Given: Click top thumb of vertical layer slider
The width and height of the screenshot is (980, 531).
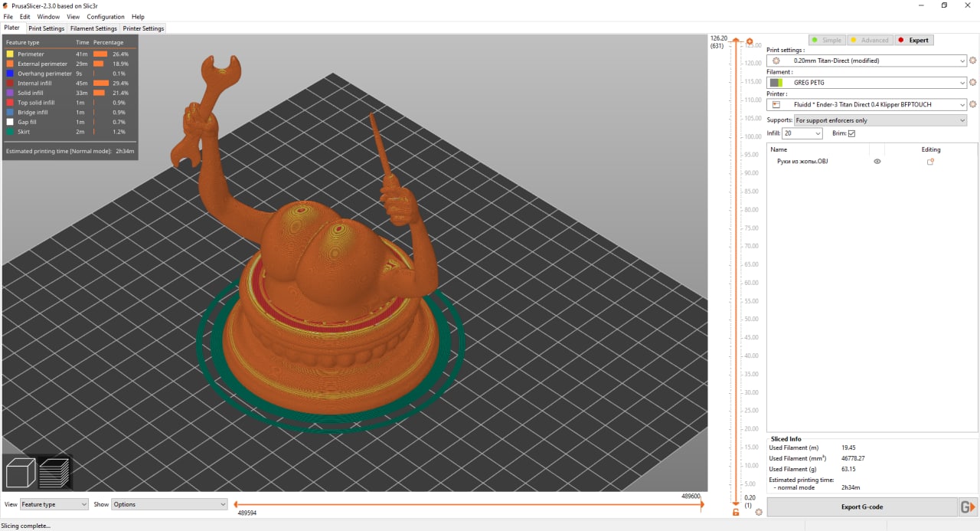Looking at the screenshot, I should click(736, 40).
